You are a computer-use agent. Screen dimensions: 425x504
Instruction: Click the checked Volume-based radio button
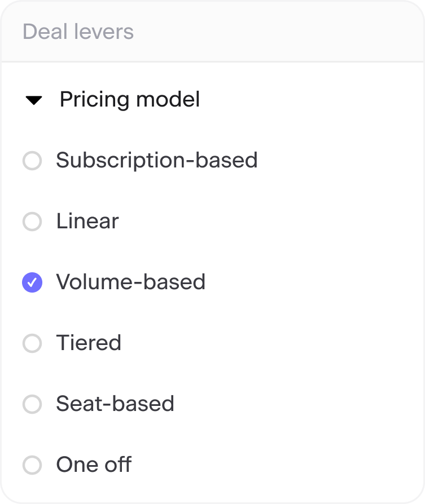32,282
